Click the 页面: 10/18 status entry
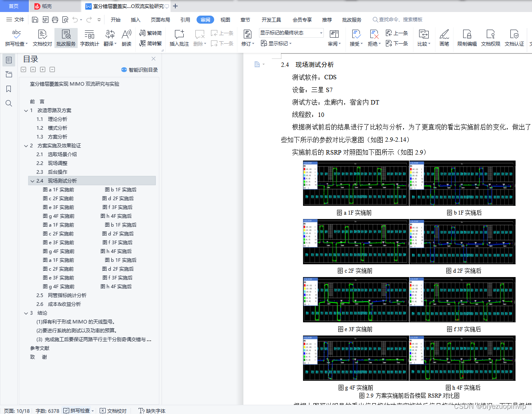Screen dimensions: 532x414 [17, 410]
